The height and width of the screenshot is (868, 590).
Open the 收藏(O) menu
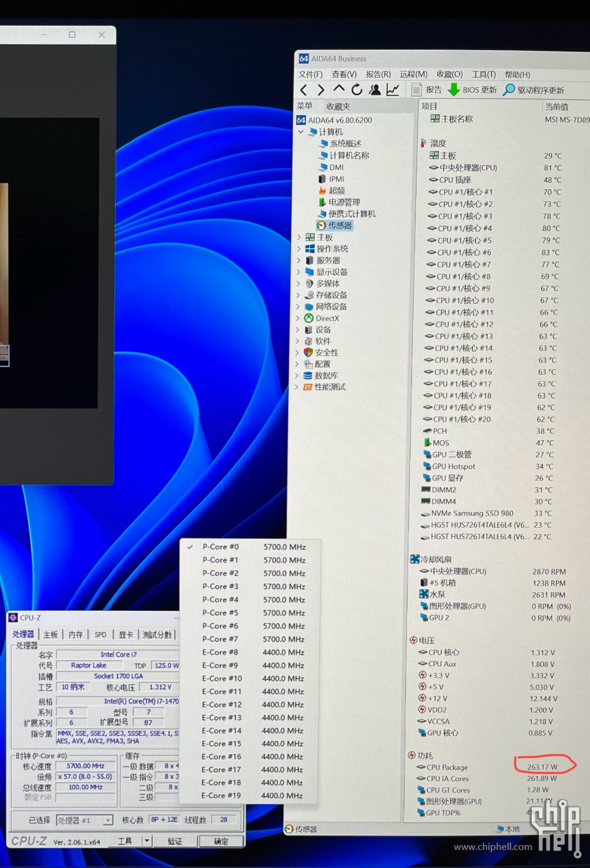[x=450, y=74]
